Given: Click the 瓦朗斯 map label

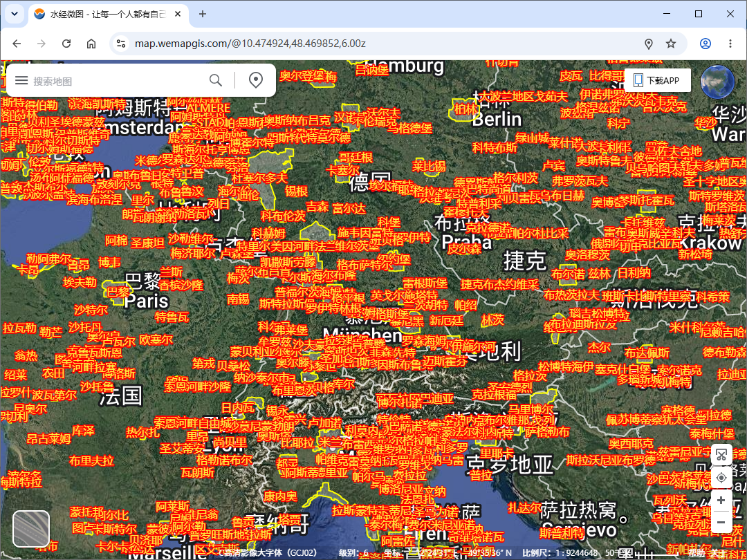Looking at the screenshot, I should point(199,472).
